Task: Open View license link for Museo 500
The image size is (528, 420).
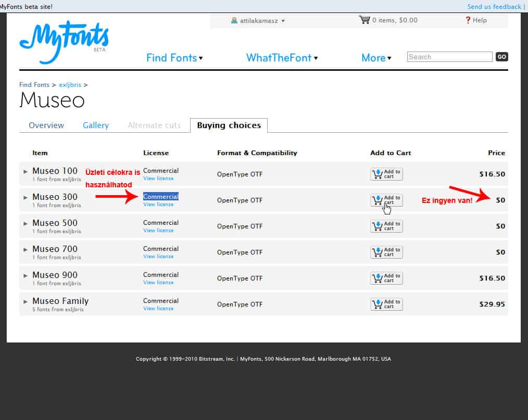Action: click(x=158, y=231)
